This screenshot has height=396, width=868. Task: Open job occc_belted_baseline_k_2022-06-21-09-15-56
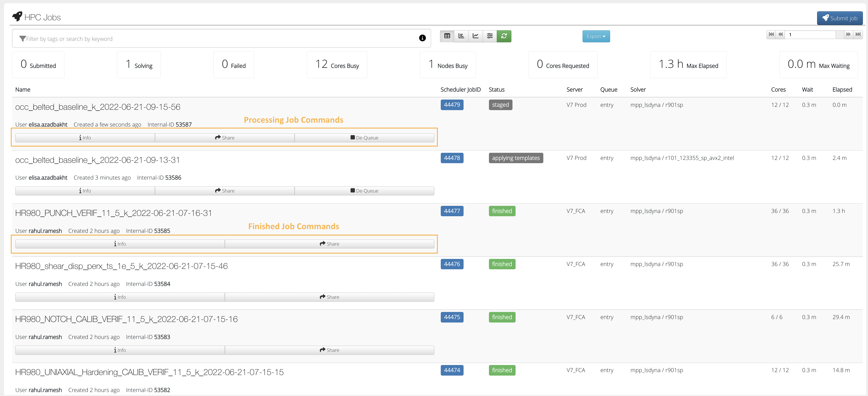(98, 107)
